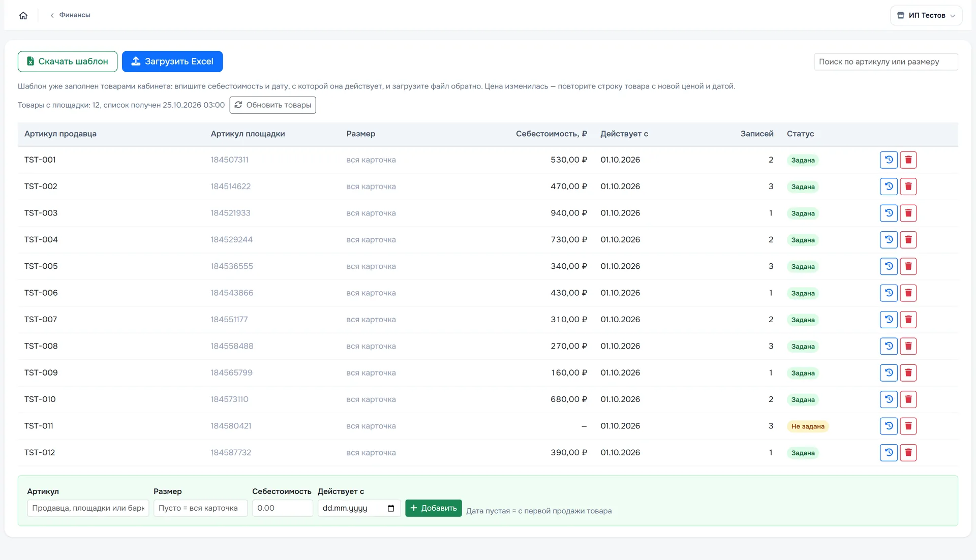Click the Себестоимость amount field

(283, 508)
